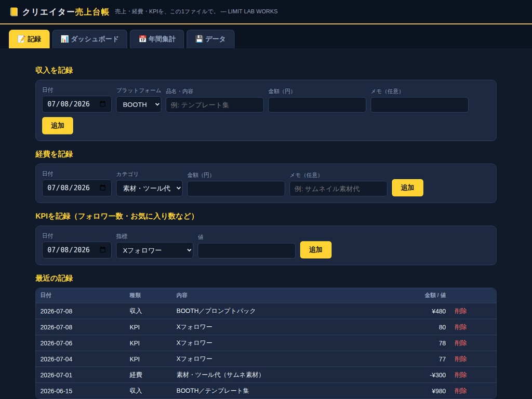Click the 経費を記録 section heading
The height and width of the screenshot is (399, 532).
pyautogui.click(x=54, y=154)
